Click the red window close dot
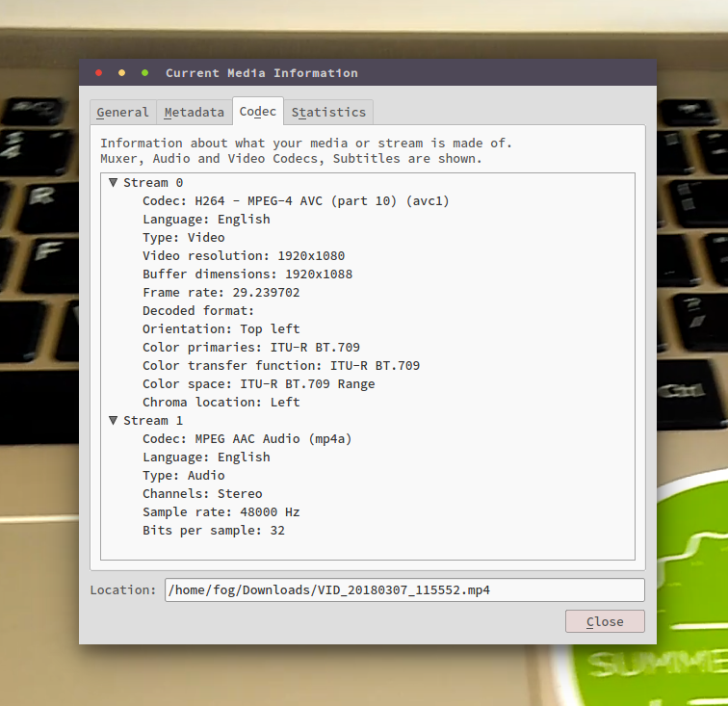The height and width of the screenshot is (706, 728). 99,73
